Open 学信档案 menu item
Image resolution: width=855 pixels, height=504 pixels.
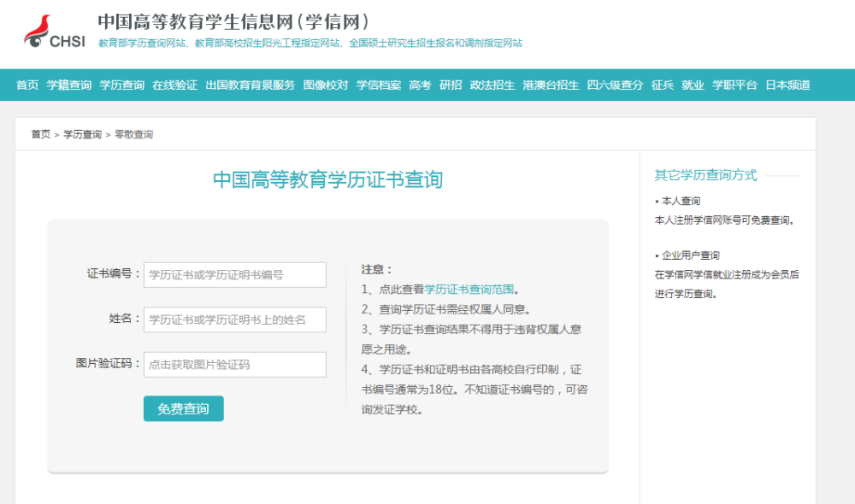click(x=379, y=85)
